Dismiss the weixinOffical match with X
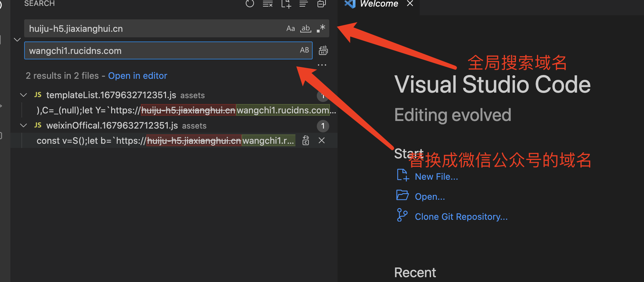This screenshot has height=282, width=644. [x=322, y=140]
